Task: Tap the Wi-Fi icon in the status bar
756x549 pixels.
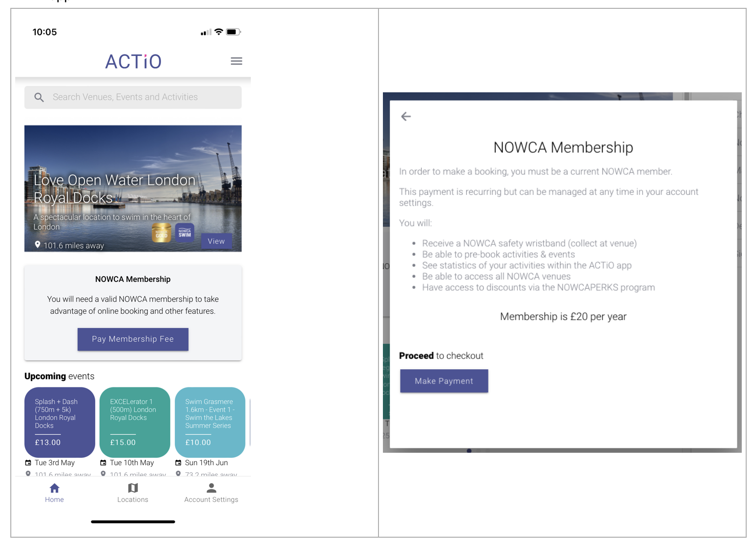Action: click(219, 32)
